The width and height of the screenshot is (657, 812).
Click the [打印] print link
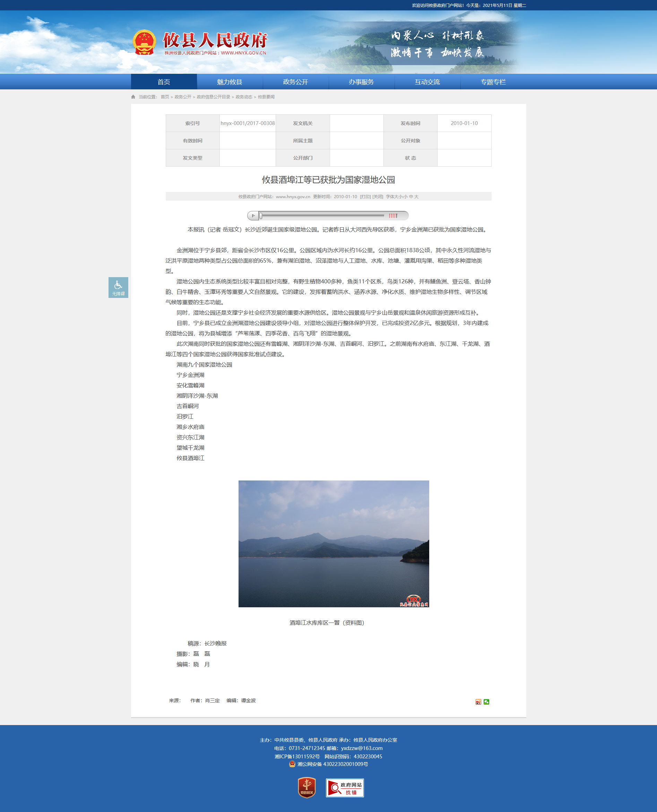click(365, 197)
